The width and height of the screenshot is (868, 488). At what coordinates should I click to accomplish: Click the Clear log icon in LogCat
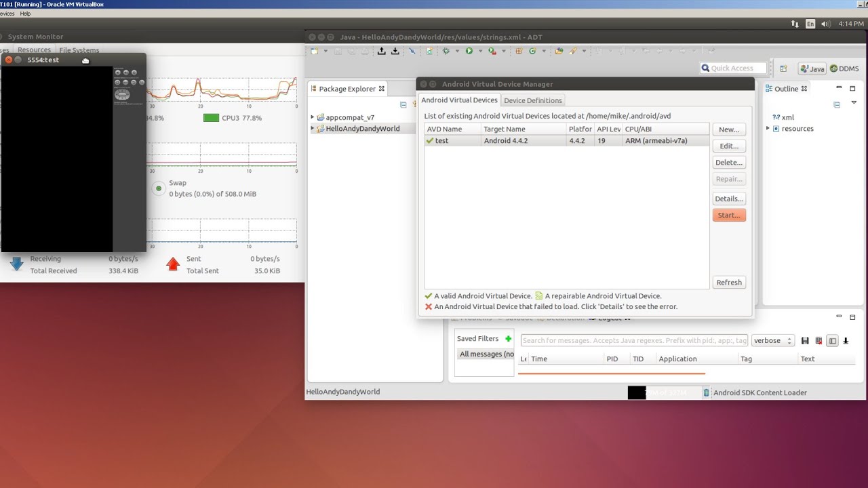tap(818, 341)
